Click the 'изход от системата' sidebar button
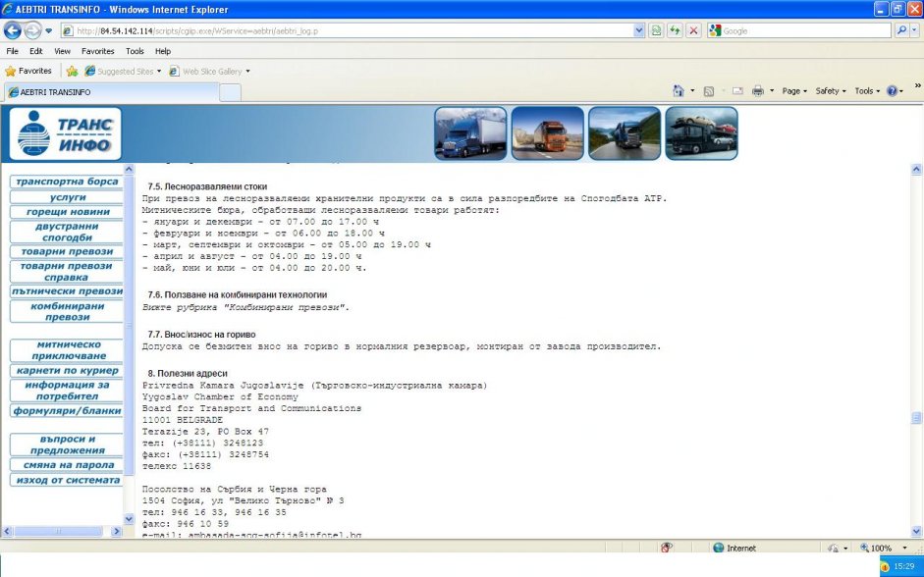This screenshot has height=577, width=924. (x=67, y=480)
